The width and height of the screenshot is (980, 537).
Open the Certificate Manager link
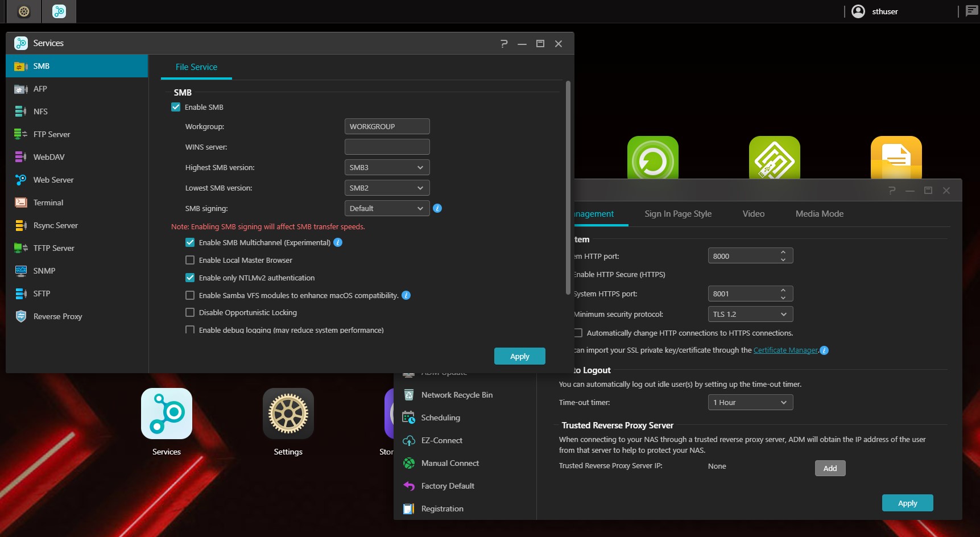click(785, 350)
